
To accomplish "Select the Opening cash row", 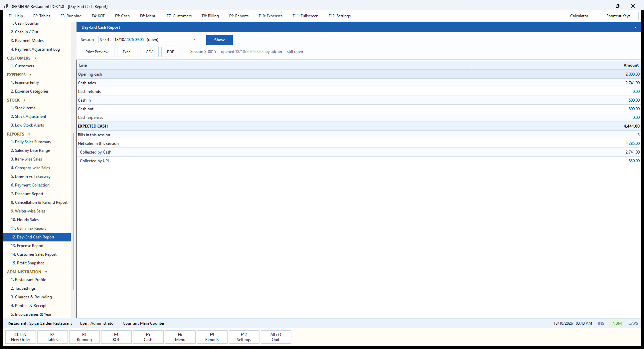I will coord(359,74).
